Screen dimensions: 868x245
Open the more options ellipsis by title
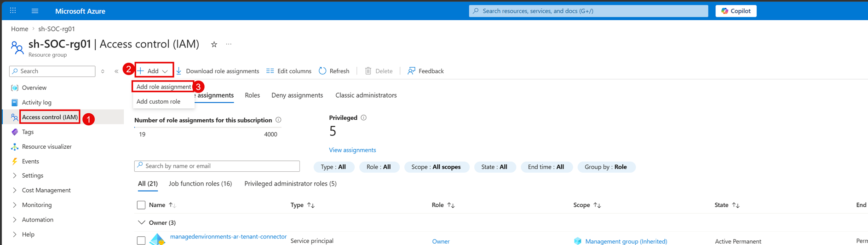(229, 44)
